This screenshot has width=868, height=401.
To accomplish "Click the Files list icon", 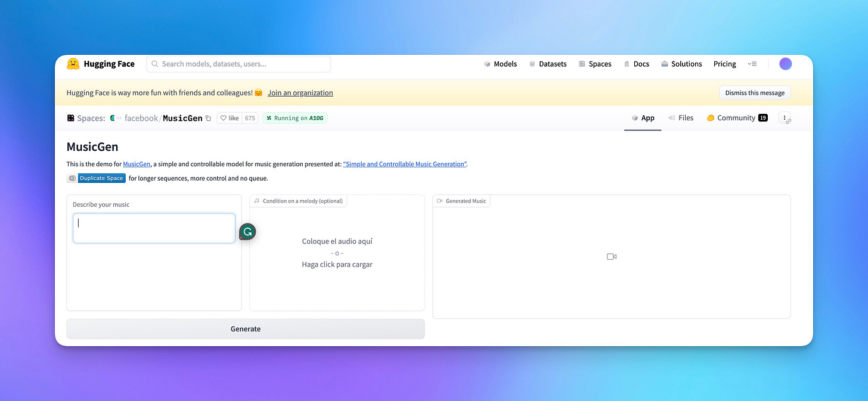I will click(672, 118).
